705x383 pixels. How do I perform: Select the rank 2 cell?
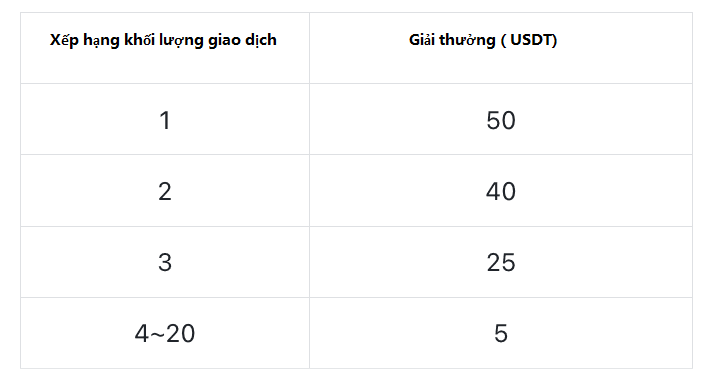click(x=165, y=191)
